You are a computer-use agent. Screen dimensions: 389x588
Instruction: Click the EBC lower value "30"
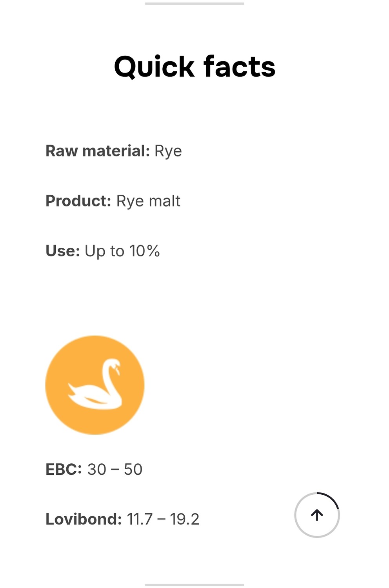[97, 469]
